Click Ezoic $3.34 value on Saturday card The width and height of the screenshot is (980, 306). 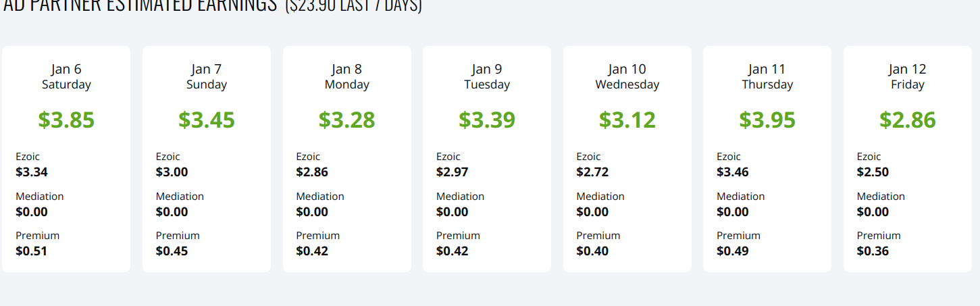click(x=32, y=172)
